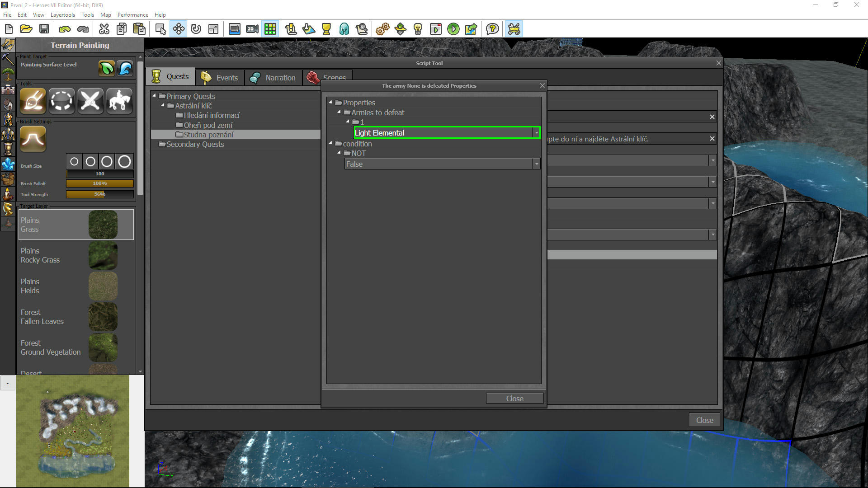Open the Layertools menu
868x488 pixels.
tap(63, 14)
